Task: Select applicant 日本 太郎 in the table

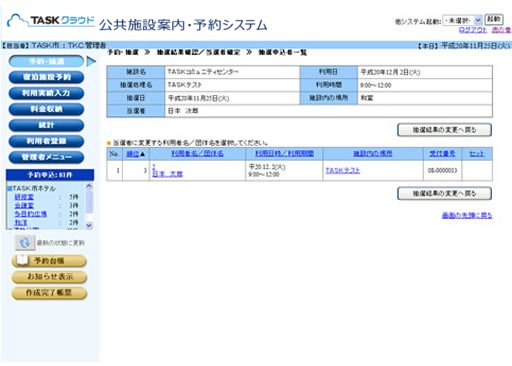Action: (x=167, y=174)
